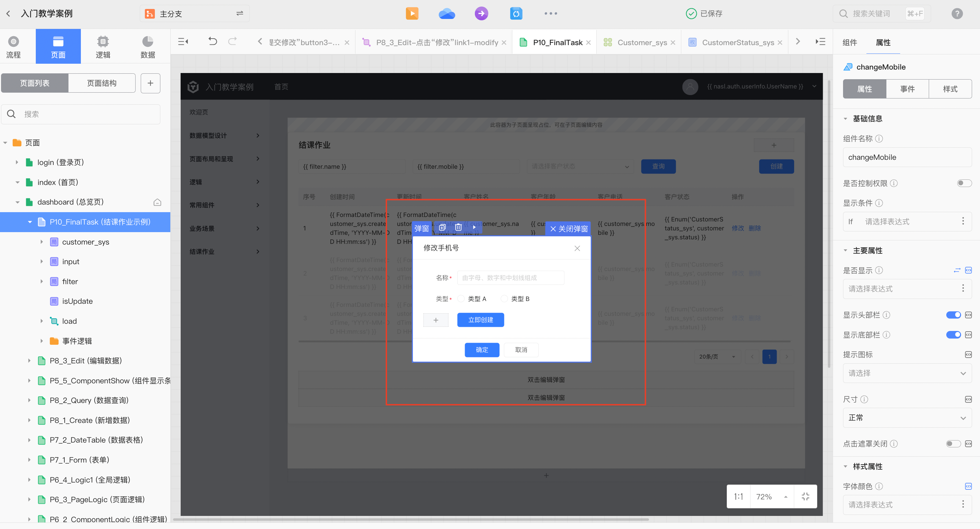Click the 查询 button
Image resolution: width=980 pixels, height=529 pixels.
pyautogui.click(x=658, y=166)
